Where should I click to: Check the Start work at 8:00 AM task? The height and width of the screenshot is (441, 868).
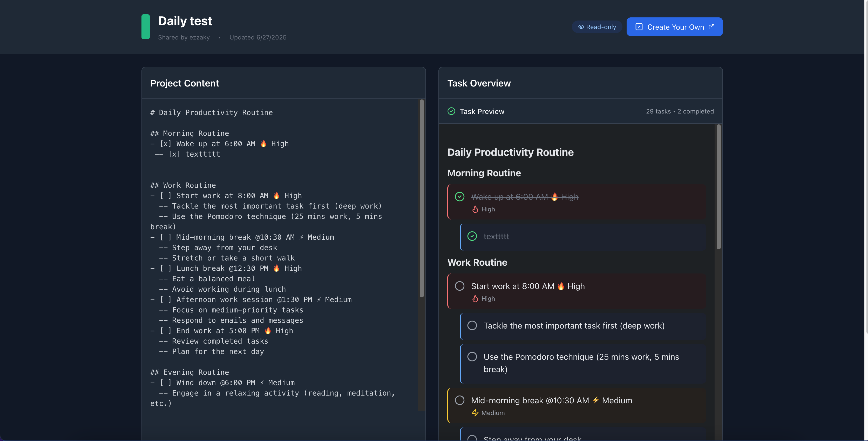[x=460, y=286]
